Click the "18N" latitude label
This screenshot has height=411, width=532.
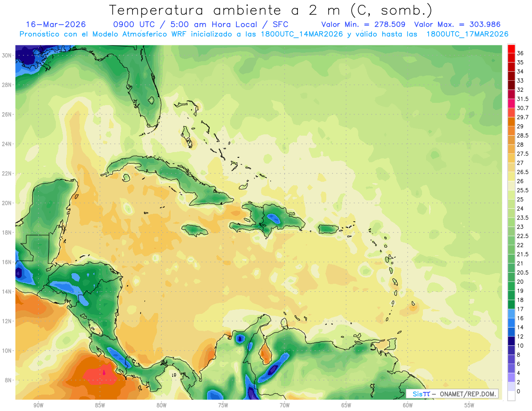coord(7,232)
